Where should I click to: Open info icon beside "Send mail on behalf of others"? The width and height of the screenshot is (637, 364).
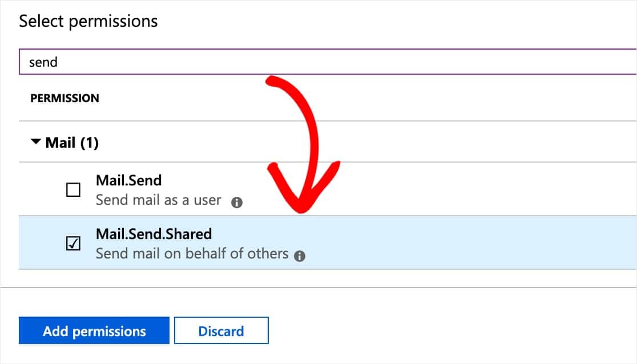point(300,256)
